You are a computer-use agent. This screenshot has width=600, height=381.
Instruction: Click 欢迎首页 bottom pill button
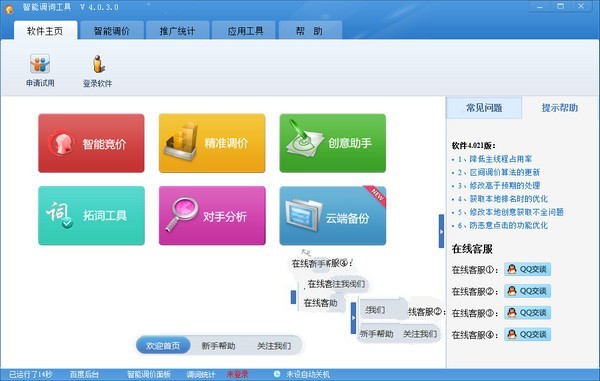(x=163, y=345)
